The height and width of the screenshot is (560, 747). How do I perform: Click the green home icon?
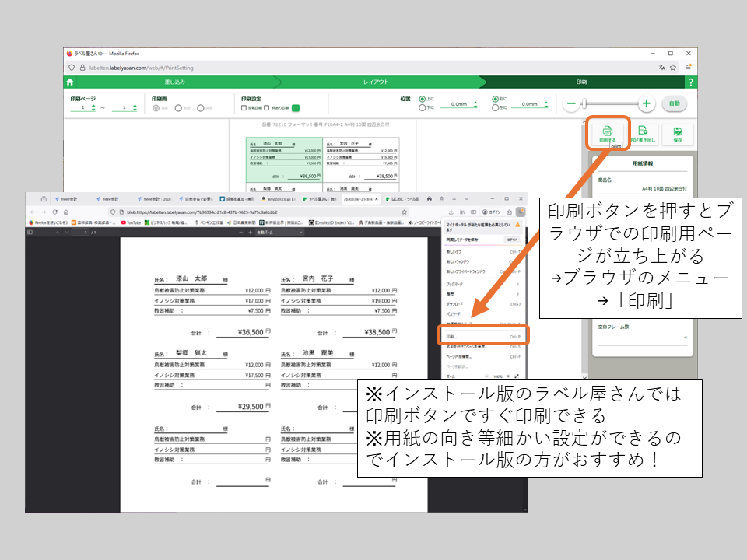coord(70,82)
